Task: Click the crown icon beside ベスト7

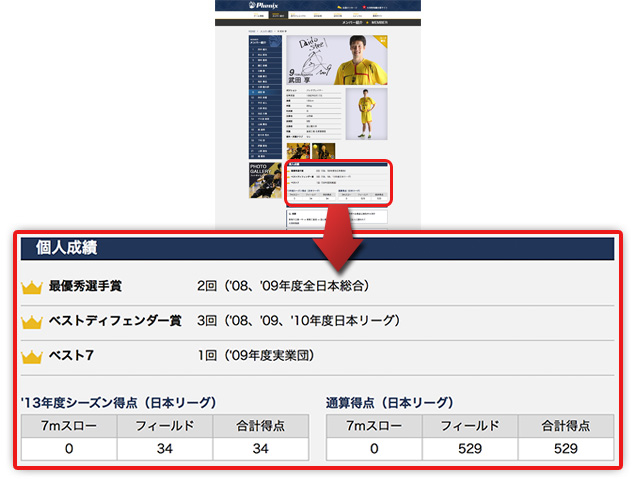Action: 32,357
